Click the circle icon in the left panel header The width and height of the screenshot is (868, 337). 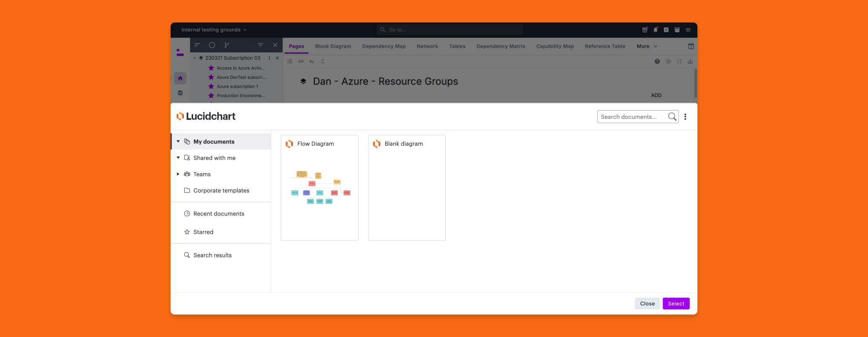point(212,45)
